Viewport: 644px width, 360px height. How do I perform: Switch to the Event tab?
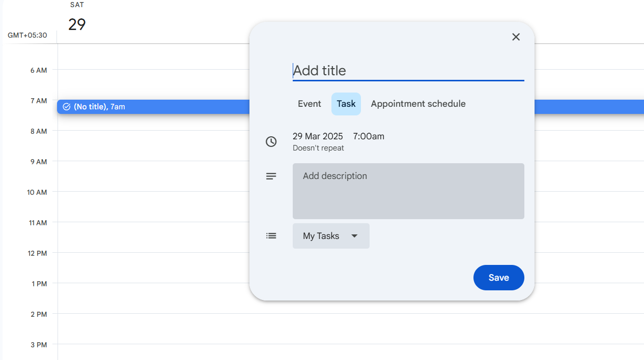pyautogui.click(x=309, y=104)
